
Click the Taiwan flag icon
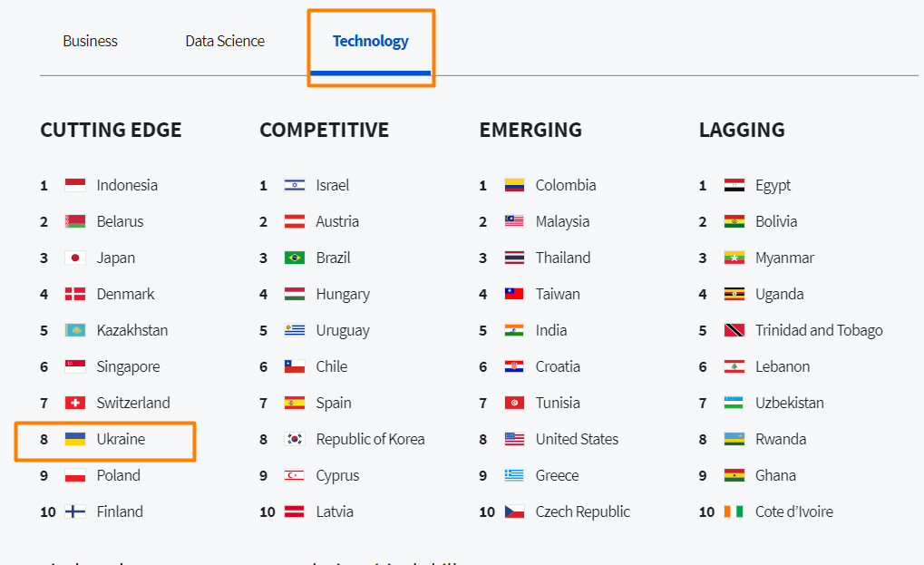click(514, 294)
